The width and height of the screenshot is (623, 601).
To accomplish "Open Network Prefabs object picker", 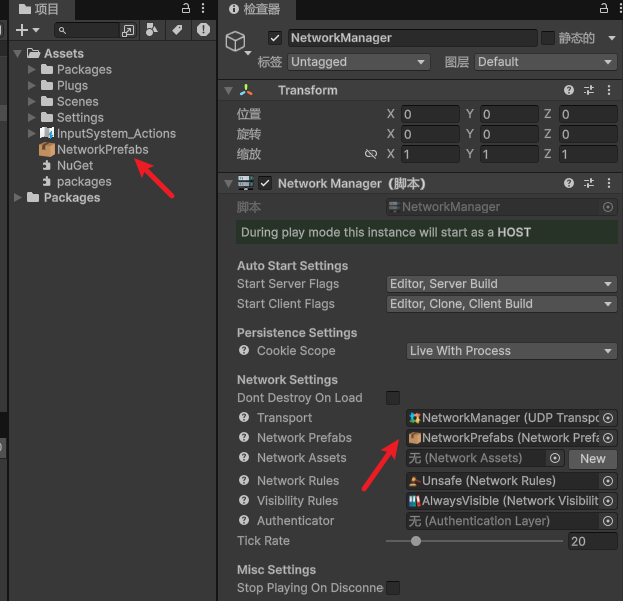I will click(x=608, y=438).
